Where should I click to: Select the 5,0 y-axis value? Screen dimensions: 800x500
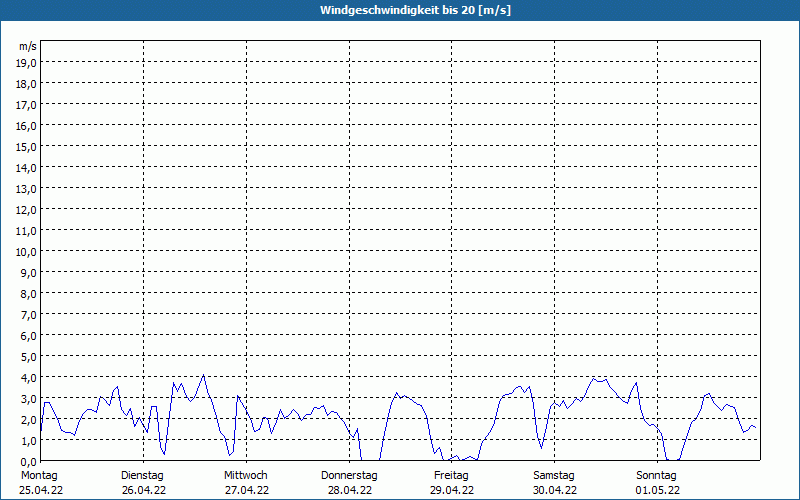[x=29, y=357]
